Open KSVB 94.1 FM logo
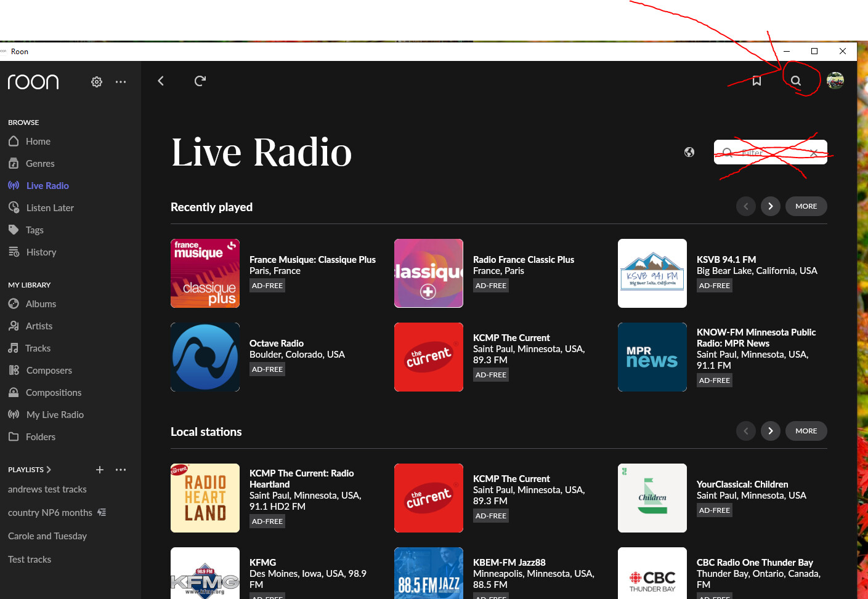The height and width of the screenshot is (599, 868). coord(652,273)
